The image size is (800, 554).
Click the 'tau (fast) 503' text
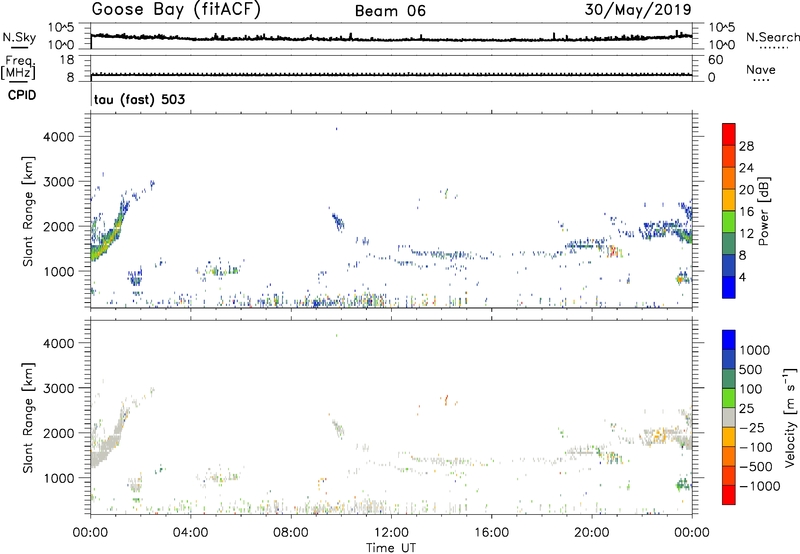click(x=139, y=99)
